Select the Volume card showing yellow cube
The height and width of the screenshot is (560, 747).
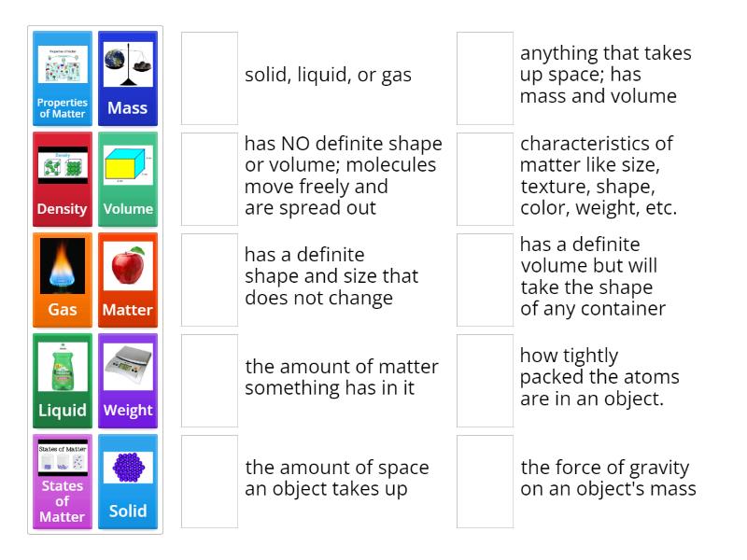click(128, 177)
